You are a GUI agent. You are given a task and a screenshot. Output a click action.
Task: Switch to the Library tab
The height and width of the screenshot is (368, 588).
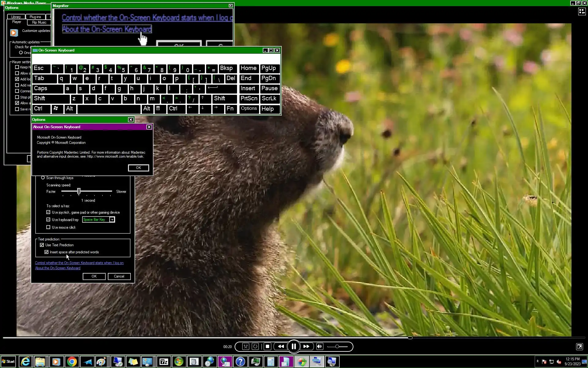(16, 17)
